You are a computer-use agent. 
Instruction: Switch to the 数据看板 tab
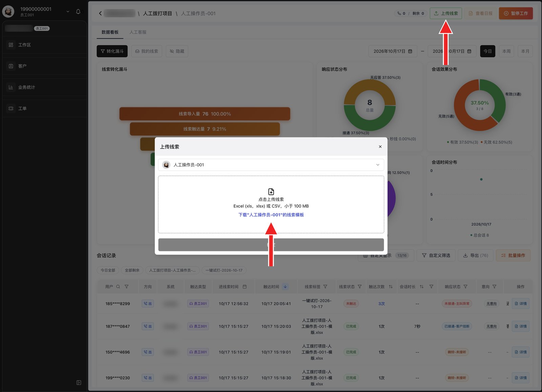(x=110, y=32)
